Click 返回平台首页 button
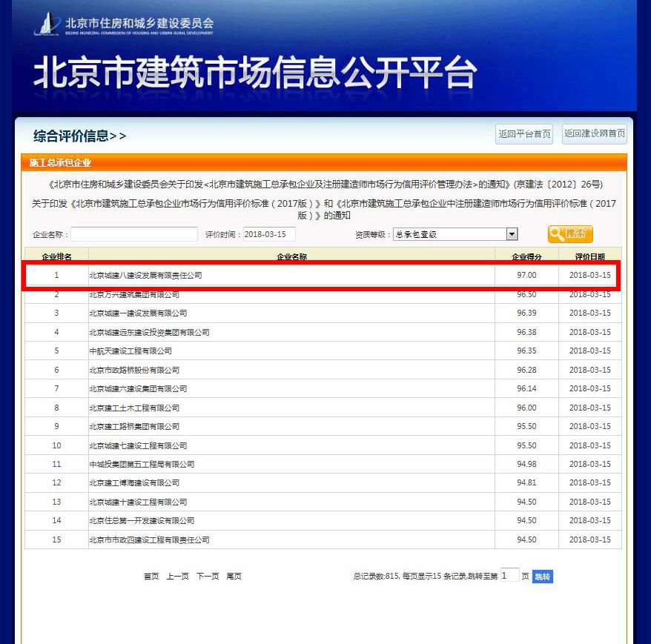The width and height of the screenshot is (651, 644). click(x=524, y=134)
